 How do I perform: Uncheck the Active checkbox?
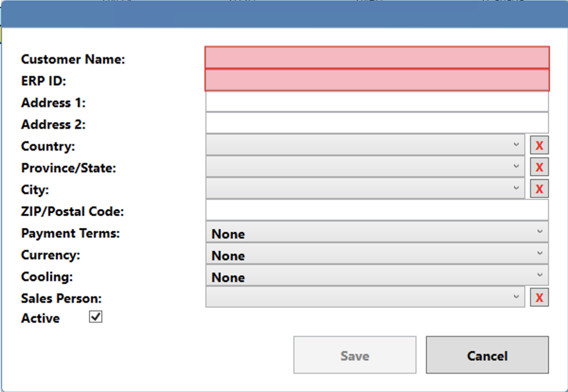96,317
